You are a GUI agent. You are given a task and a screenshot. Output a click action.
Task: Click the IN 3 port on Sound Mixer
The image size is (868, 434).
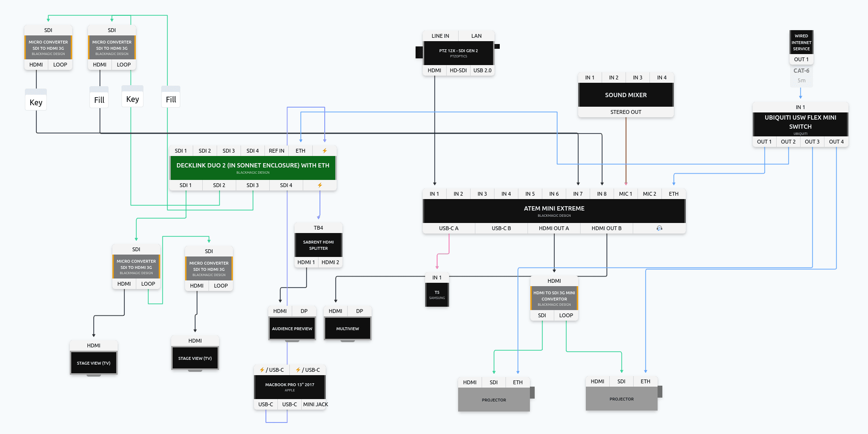click(x=638, y=78)
